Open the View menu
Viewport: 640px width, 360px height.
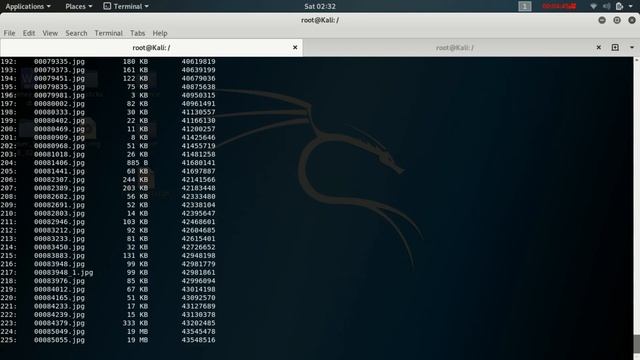pyautogui.click(x=50, y=33)
